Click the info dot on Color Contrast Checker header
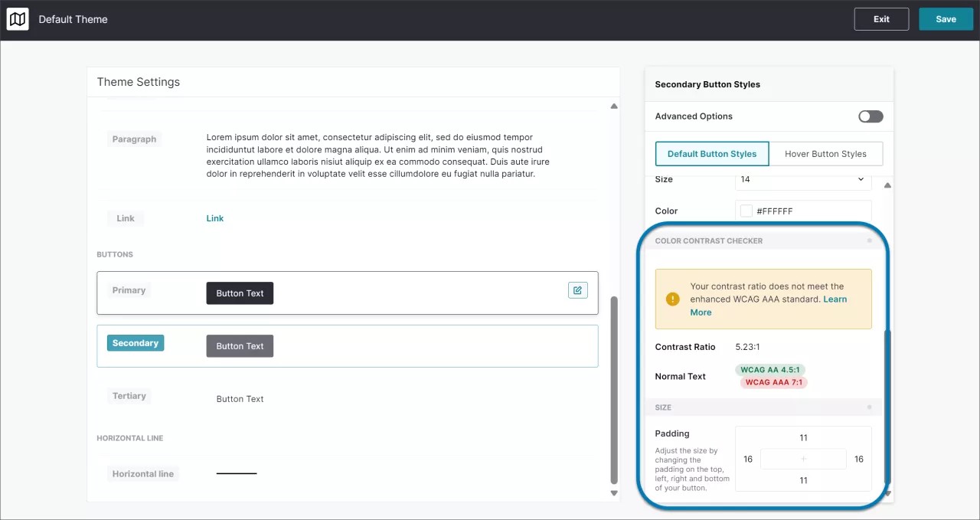980x520 pixels. click(868, 240)
